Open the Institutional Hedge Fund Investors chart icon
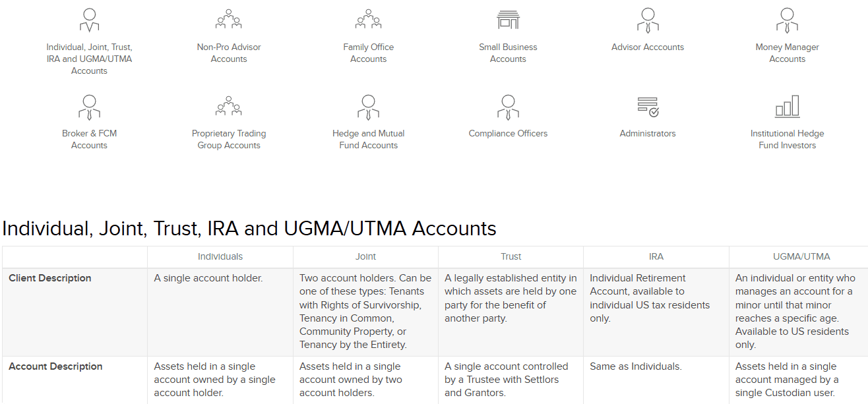 click(787, 106)
